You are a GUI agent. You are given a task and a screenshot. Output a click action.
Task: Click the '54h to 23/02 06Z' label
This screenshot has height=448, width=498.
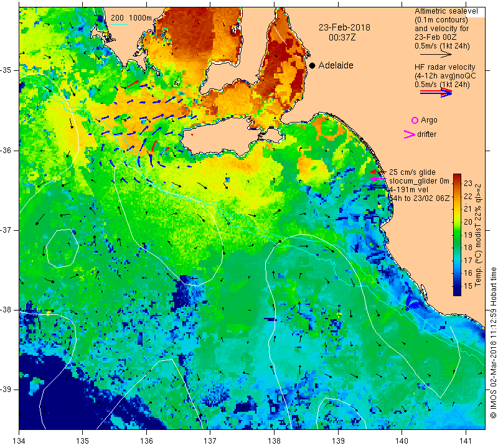(x=420, y=198)
